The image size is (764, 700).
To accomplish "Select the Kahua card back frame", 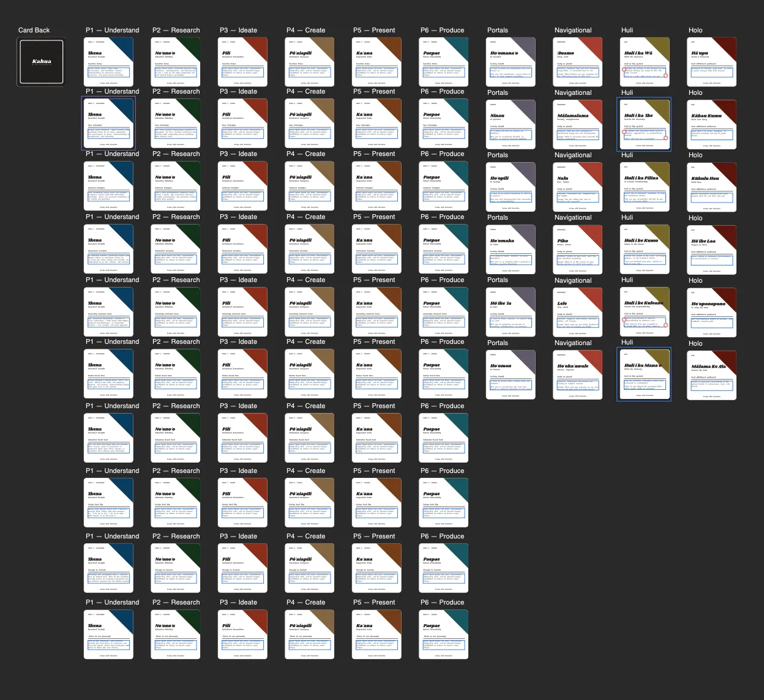I will 42,62.
